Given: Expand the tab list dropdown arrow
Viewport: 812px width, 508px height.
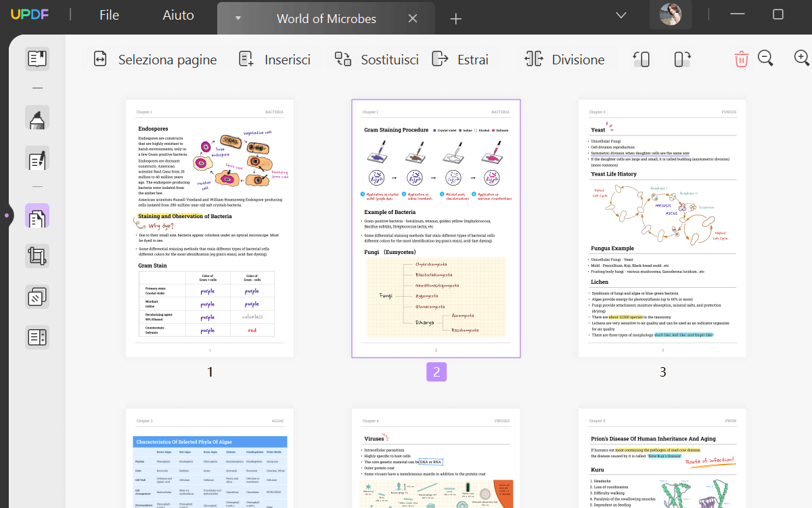Looking at the screenshot, I should 238,18.
